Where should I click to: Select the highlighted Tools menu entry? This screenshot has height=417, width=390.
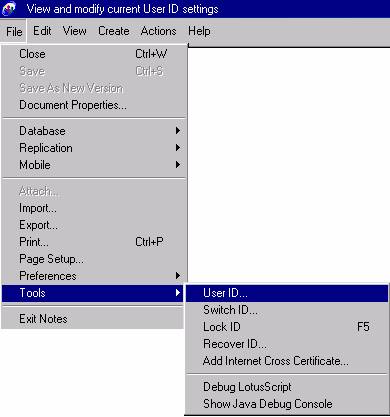click(93, 293)
